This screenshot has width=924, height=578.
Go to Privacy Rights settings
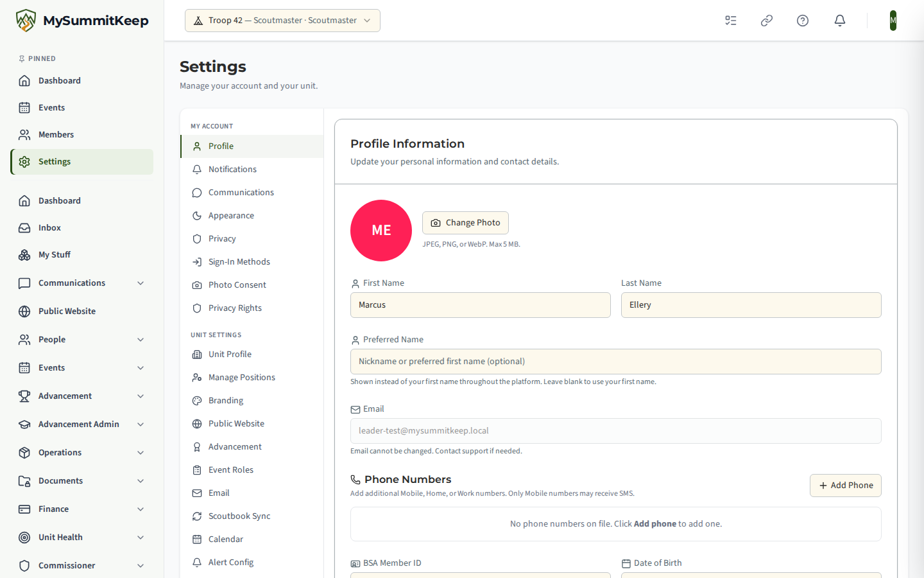tap(252, 308)
